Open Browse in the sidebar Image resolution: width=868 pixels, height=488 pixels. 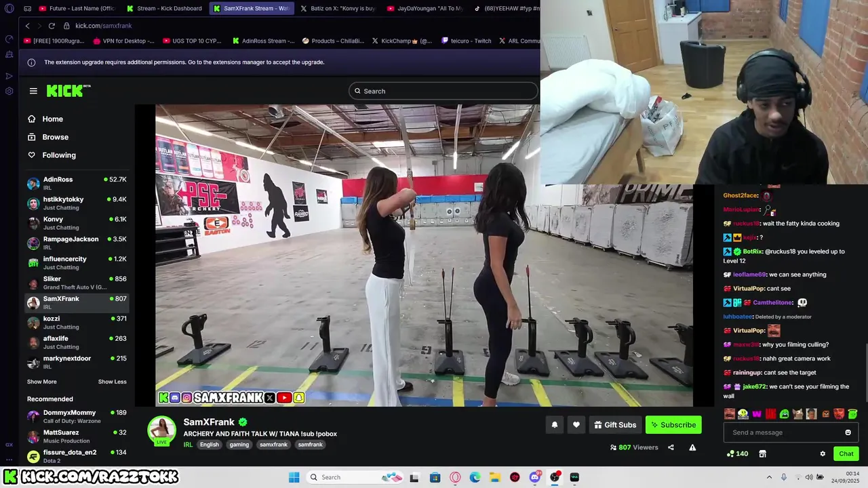pyautogui.click(x=55, y=137)
